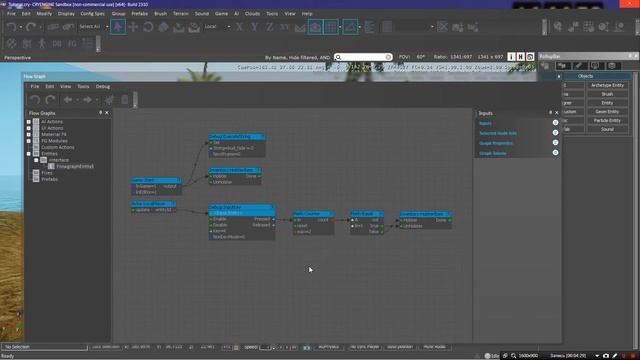
Task: Constrain to X axis
Action: click(x=239, y=27)
